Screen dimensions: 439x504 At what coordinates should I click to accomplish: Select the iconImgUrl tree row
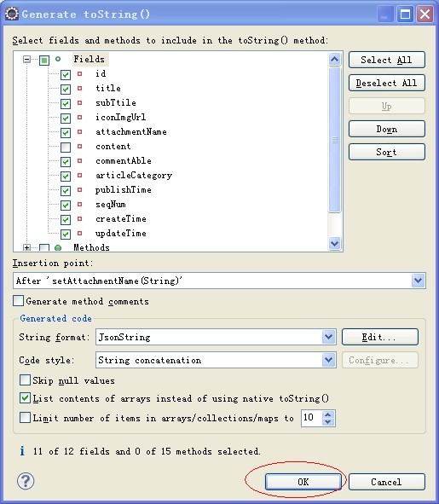point(120,118)
